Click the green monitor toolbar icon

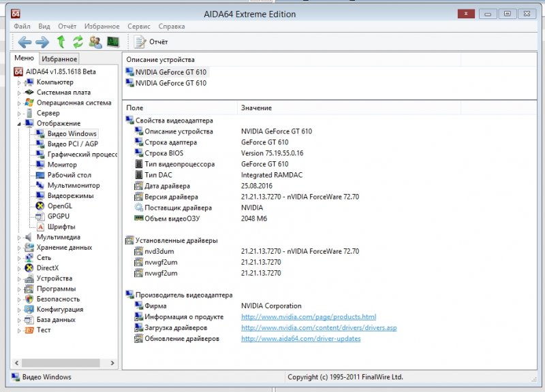[x=112, y=42]
